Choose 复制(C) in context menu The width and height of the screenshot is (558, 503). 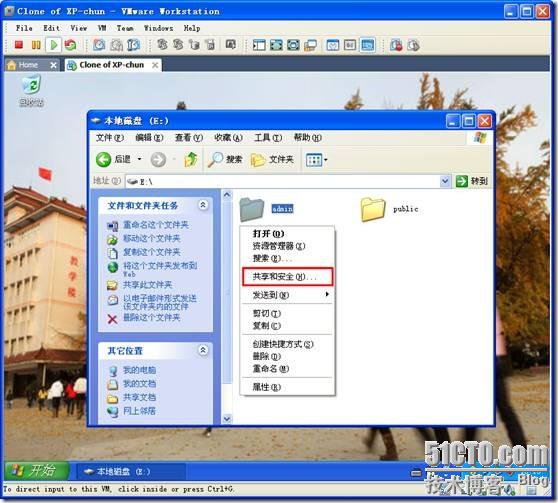coord(287,326)
